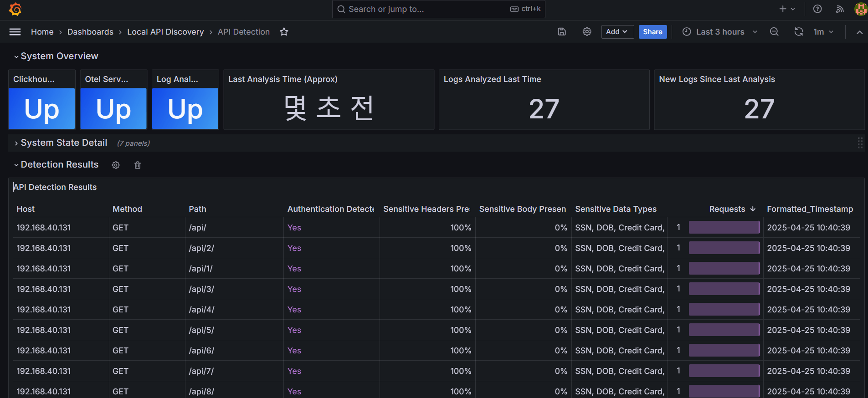The image size is (868, 398).
Task: Click the Last Analysis Time (Approx) panel title
Action: [283, 79]
